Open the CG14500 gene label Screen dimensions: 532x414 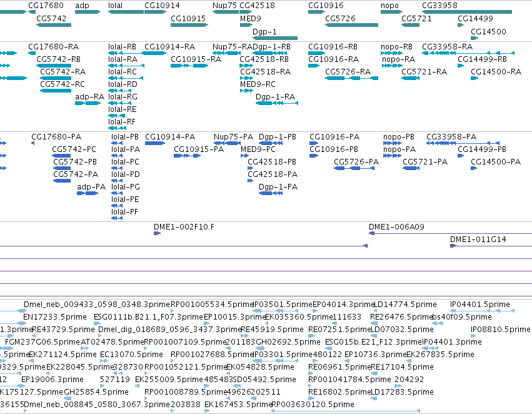coord(489,31)
